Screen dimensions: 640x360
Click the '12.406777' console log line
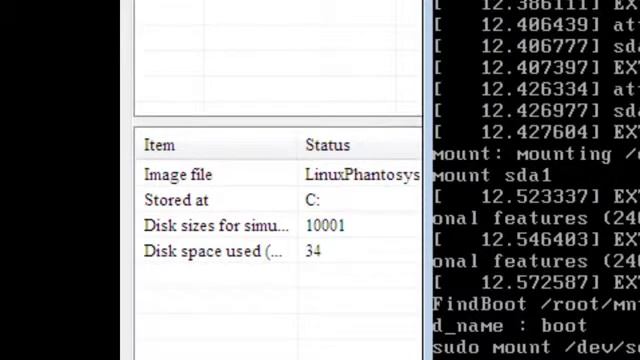536,47
